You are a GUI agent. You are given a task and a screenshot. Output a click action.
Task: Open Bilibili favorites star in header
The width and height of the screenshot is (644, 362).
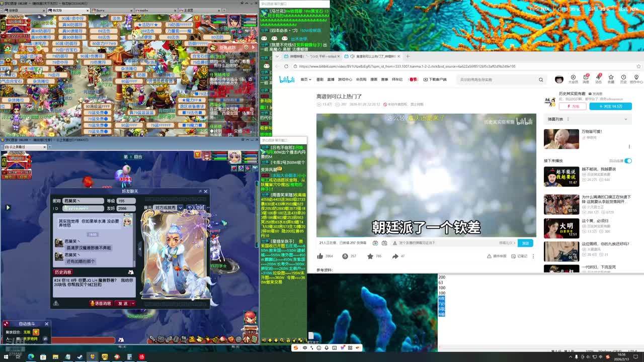point(611,77)
